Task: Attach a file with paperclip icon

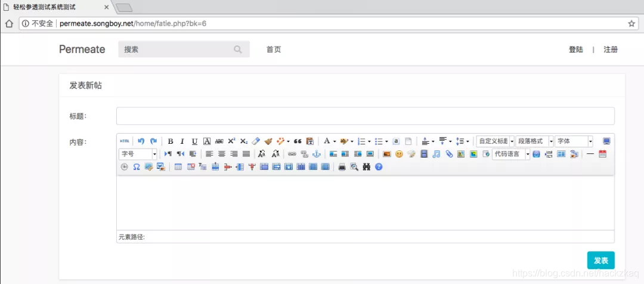Action: coord(449,154)
